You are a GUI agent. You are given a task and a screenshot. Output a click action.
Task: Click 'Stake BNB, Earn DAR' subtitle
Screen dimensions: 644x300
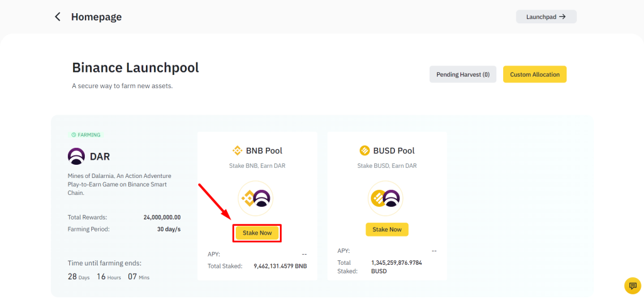[x=257, y=166]
